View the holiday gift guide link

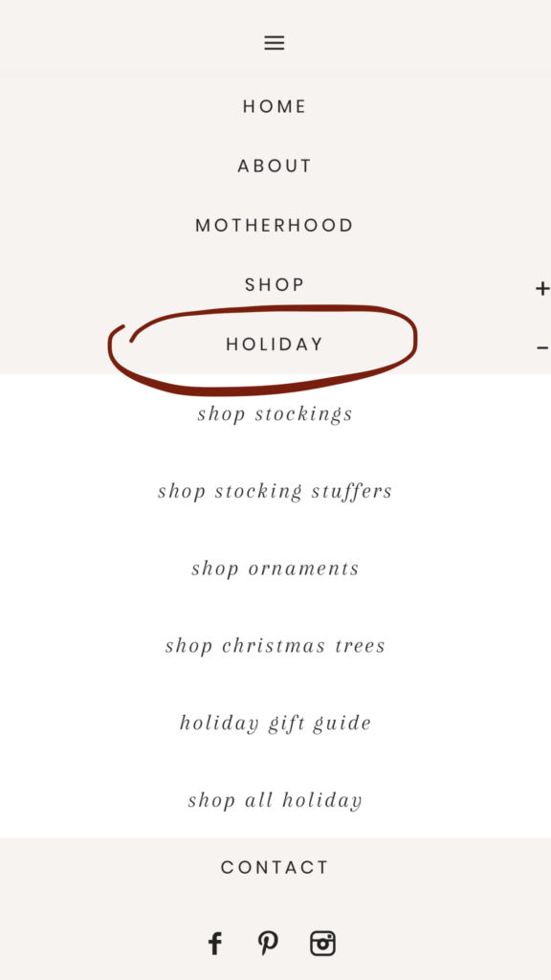[275, 724]
